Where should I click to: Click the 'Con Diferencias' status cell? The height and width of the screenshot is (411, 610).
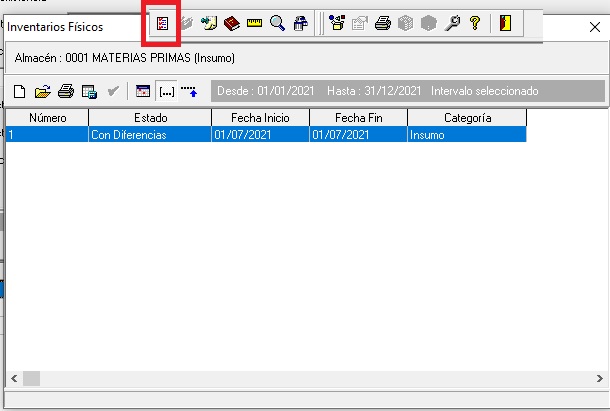click(150, 135)
